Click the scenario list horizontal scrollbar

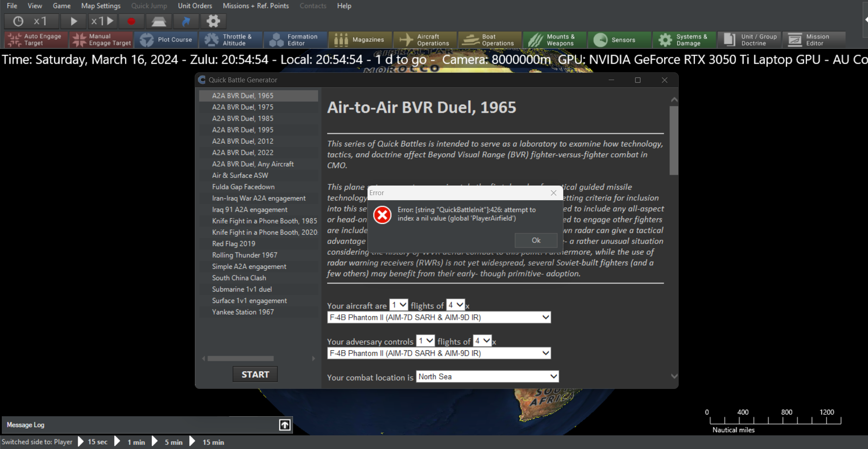click(241, 358)
